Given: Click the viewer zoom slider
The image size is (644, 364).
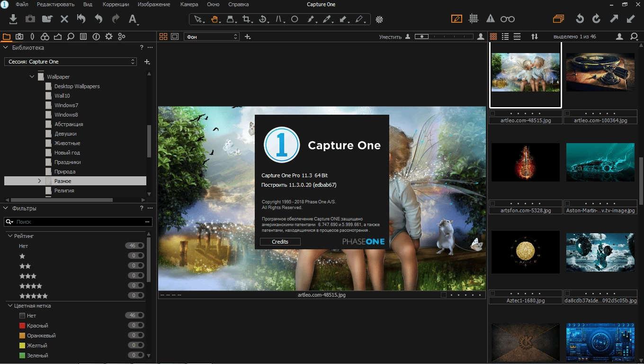Looking at the screenshot, I should click(444, 36).
